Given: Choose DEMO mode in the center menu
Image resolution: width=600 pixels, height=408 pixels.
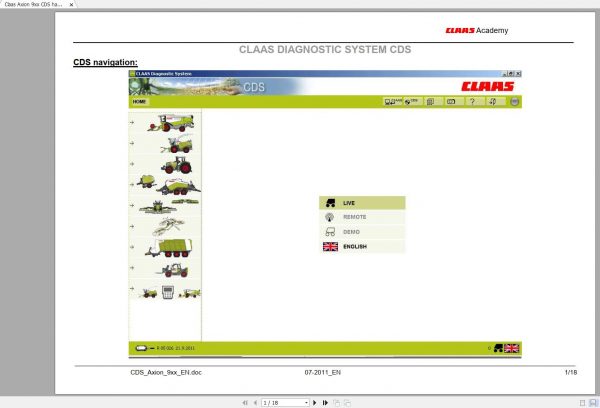Looking at the screenshot, I should pos(362,232).
